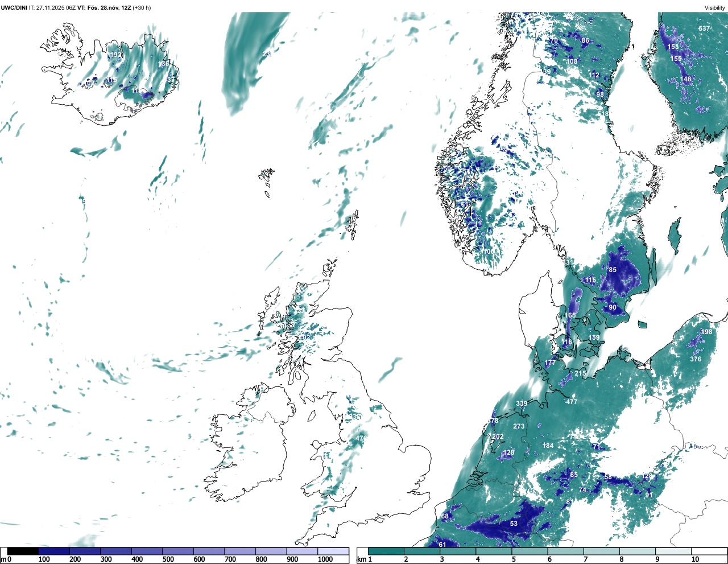Click the teal swatch between 3 and 4 km

pyautogui.click(x=458, y=551)
